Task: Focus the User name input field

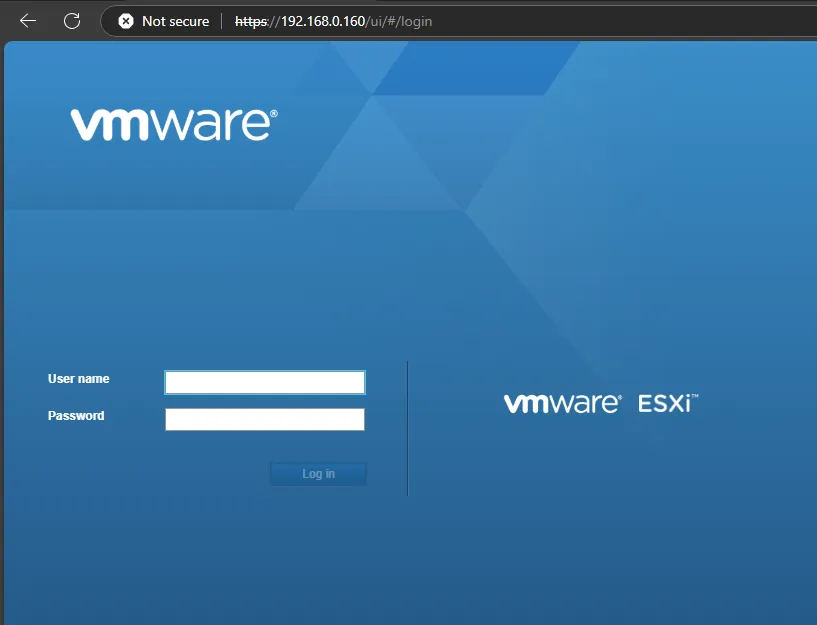Action: [265, 383]
